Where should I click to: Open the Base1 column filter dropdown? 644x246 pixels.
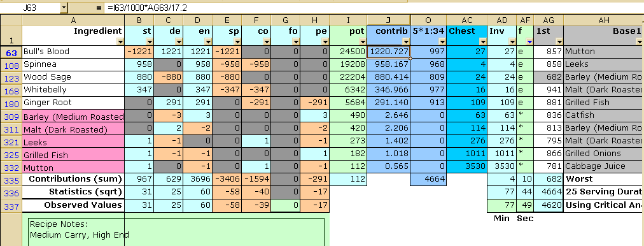coord(639,41)
